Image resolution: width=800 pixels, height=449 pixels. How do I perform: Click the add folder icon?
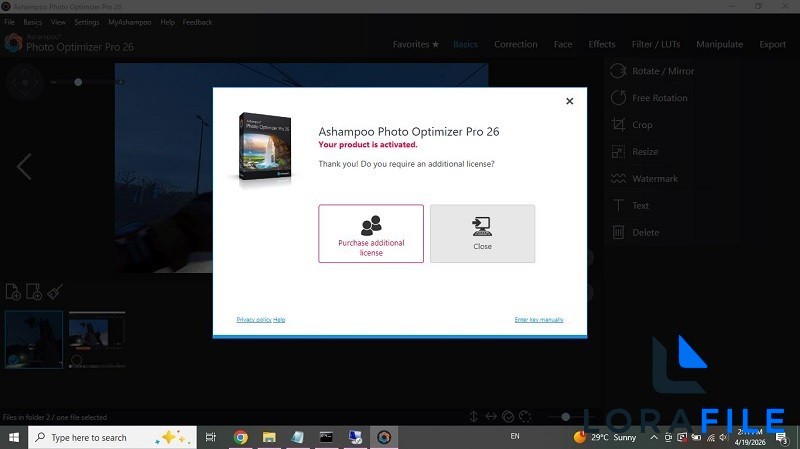(x=34, y=292)
